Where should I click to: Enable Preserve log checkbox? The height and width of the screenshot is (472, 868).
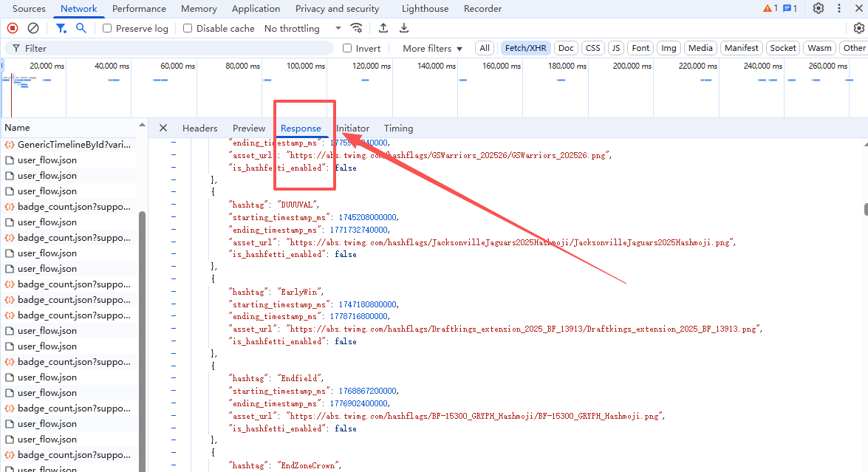click(107, 28)
